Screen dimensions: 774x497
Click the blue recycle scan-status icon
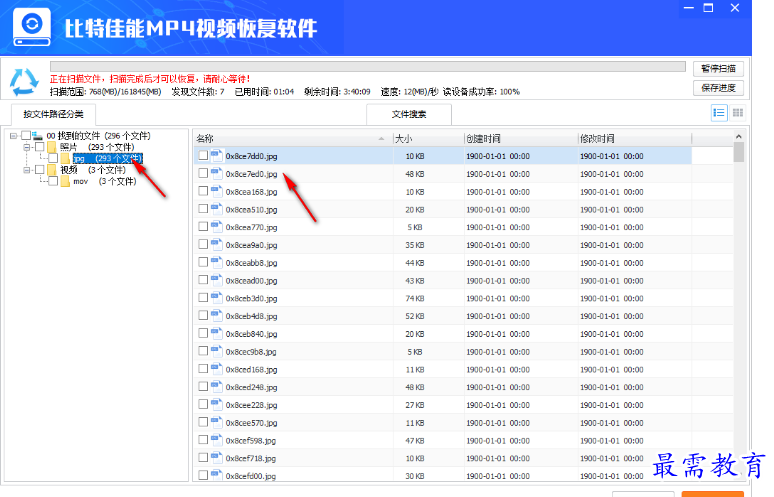(22, 78)
